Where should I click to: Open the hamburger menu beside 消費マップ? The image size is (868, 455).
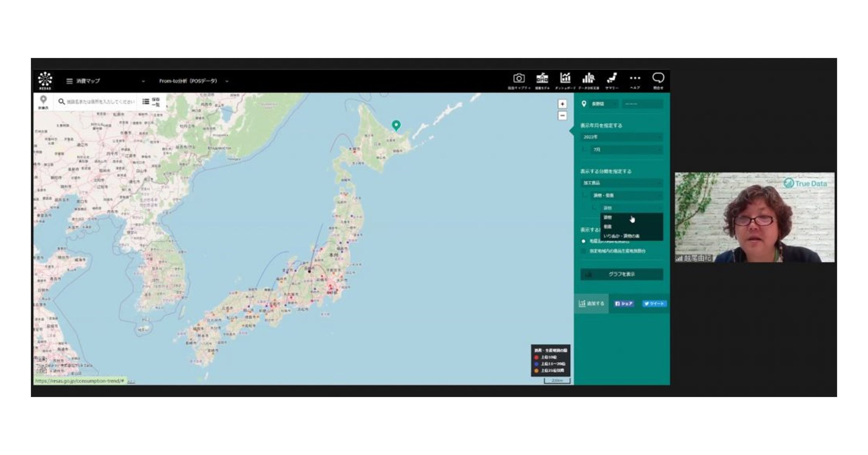pyautogui.click(x=70, y=81)
